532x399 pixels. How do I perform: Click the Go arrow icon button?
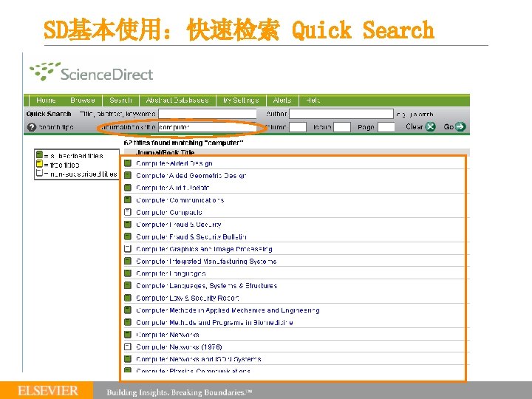pos(460,126)
